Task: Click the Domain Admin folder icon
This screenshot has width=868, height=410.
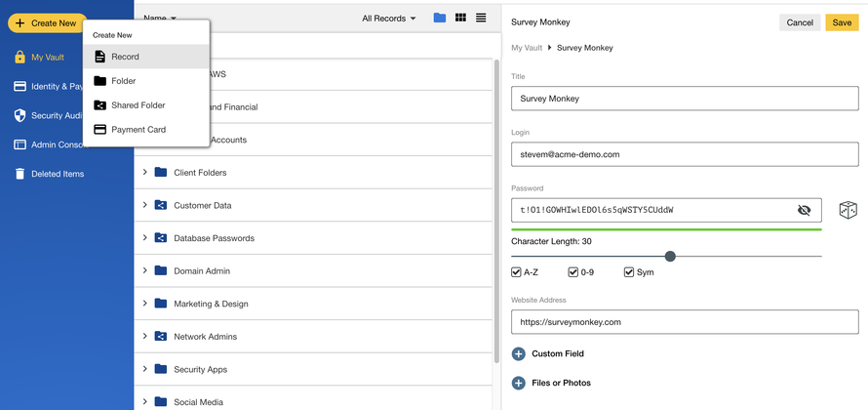Action: [x=161, y=270]
